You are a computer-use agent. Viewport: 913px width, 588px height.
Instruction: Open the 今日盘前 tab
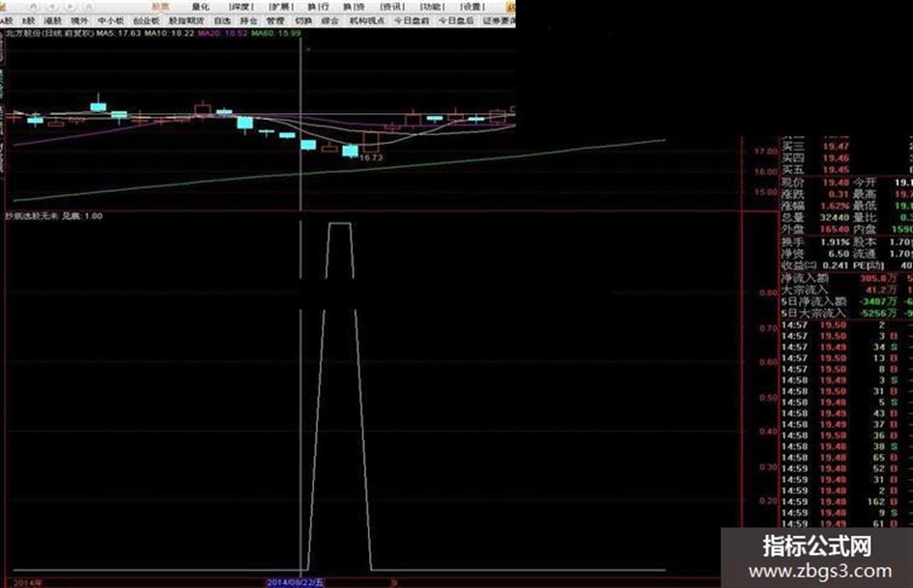[x=411, y=20]
